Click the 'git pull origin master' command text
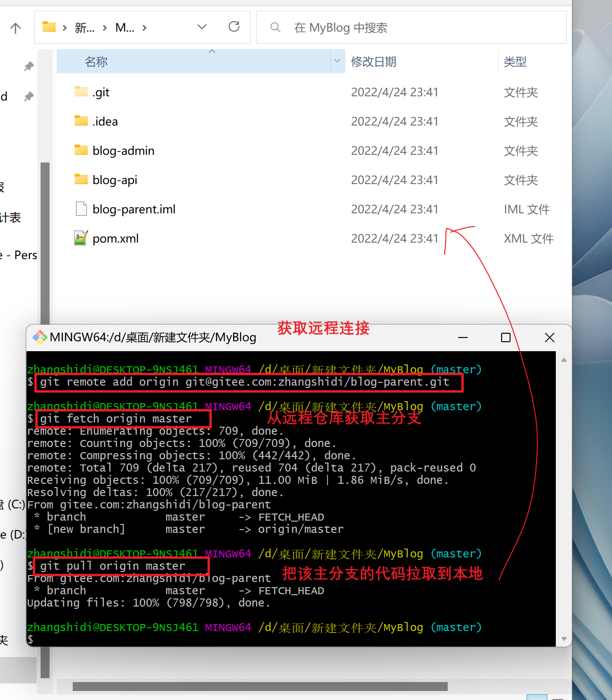 113,566
